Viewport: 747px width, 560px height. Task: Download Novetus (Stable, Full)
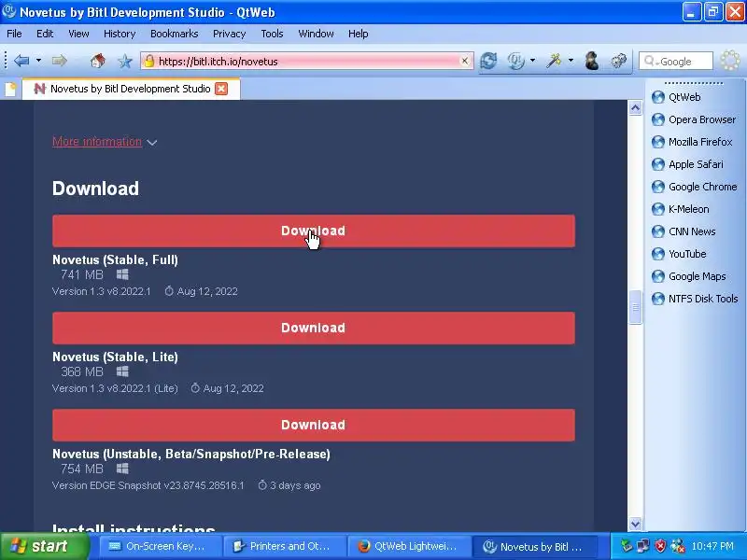314,231
